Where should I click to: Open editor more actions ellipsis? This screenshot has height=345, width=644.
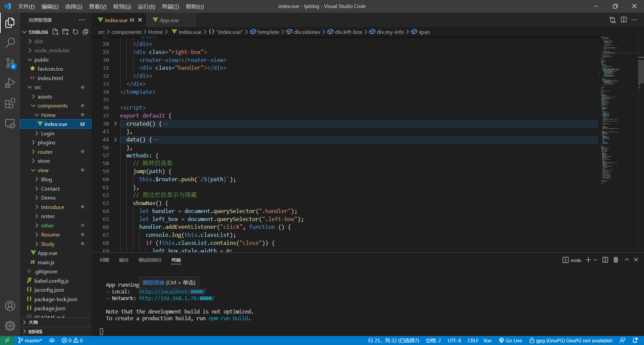pyautogui.click(x=634, y=20)
